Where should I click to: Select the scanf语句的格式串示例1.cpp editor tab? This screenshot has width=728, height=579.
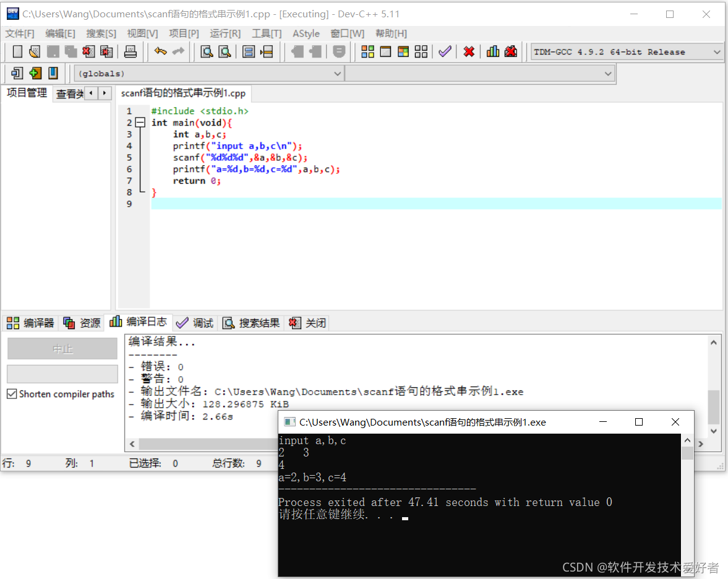tap(184, 93)
